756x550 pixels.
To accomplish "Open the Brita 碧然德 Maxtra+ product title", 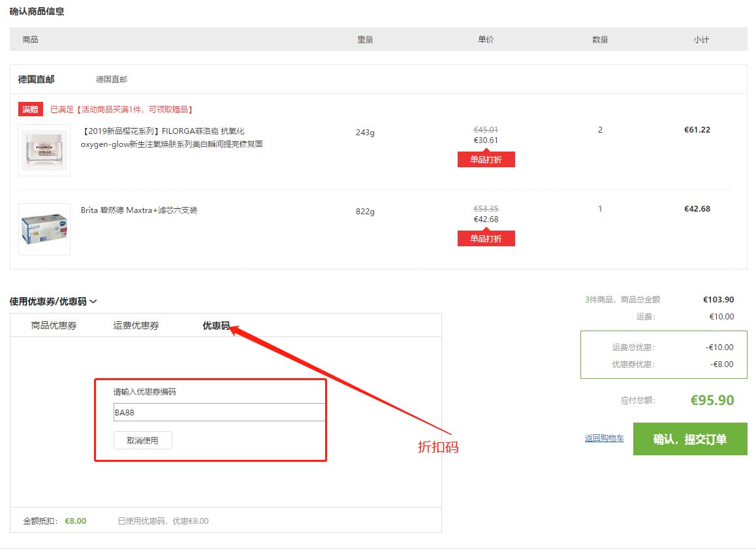I will [x=139, y=210].
